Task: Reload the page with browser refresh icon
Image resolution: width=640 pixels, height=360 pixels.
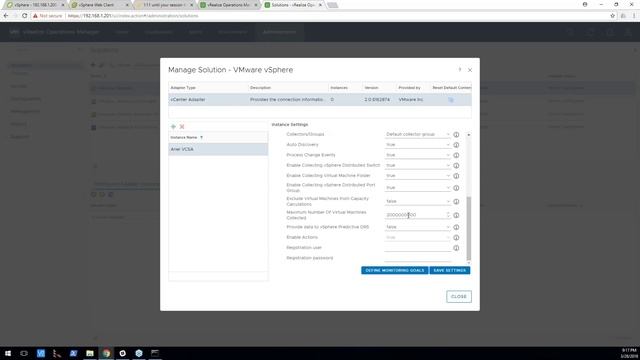Action: point(24,16)
